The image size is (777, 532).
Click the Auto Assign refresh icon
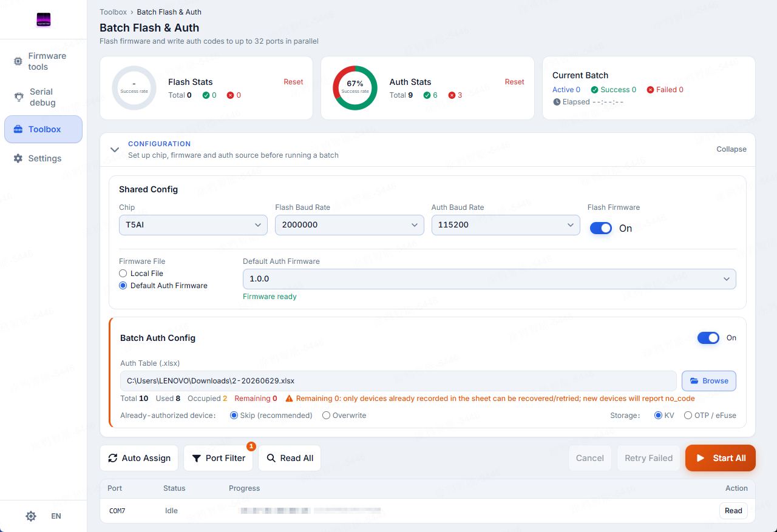tap(113, 458)
